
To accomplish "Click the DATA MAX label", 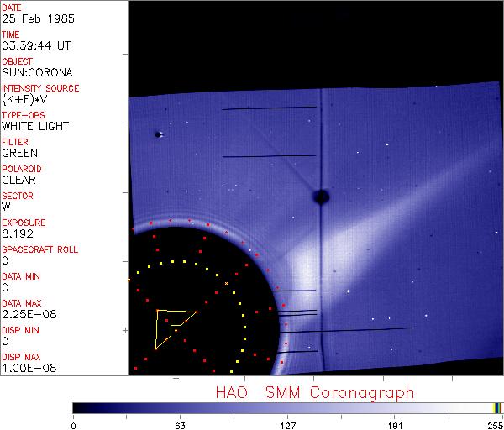I will [22, 303].
